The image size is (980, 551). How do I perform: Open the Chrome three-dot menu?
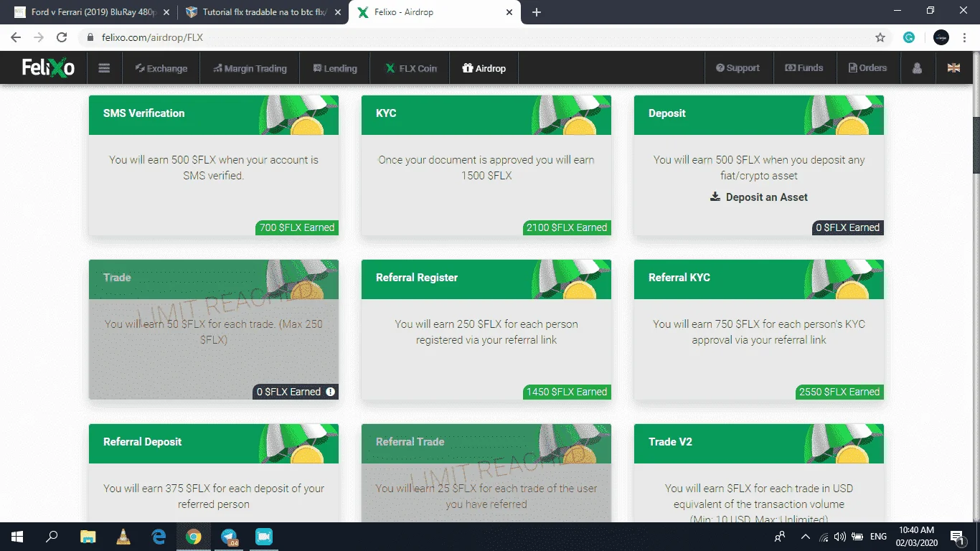point(965,37)
